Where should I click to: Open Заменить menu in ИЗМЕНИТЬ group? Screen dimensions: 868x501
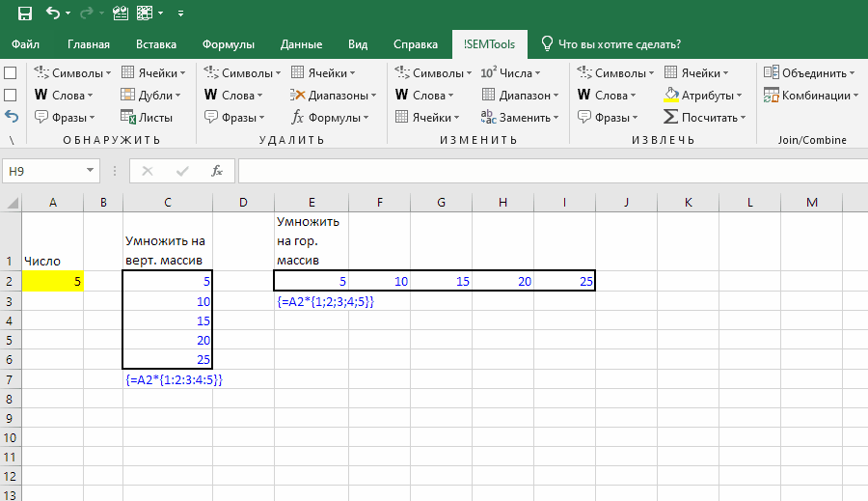pos(521,118)
